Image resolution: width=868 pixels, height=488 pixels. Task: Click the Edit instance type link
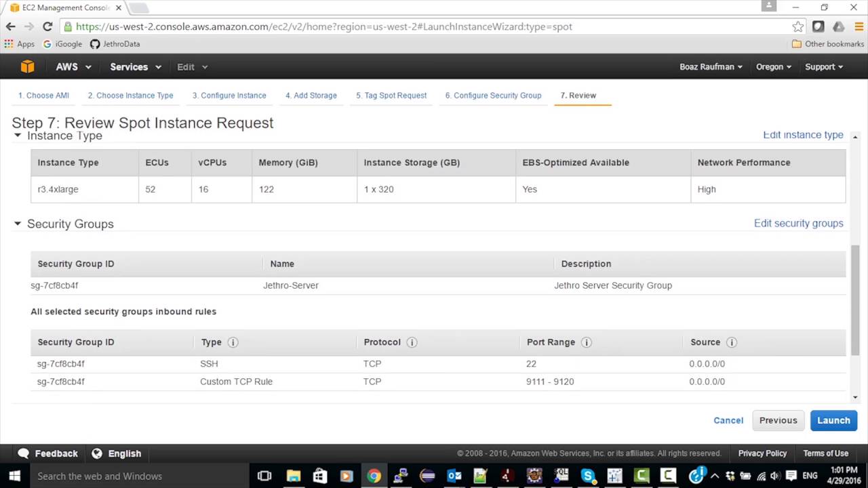click(x=803, y=135)
